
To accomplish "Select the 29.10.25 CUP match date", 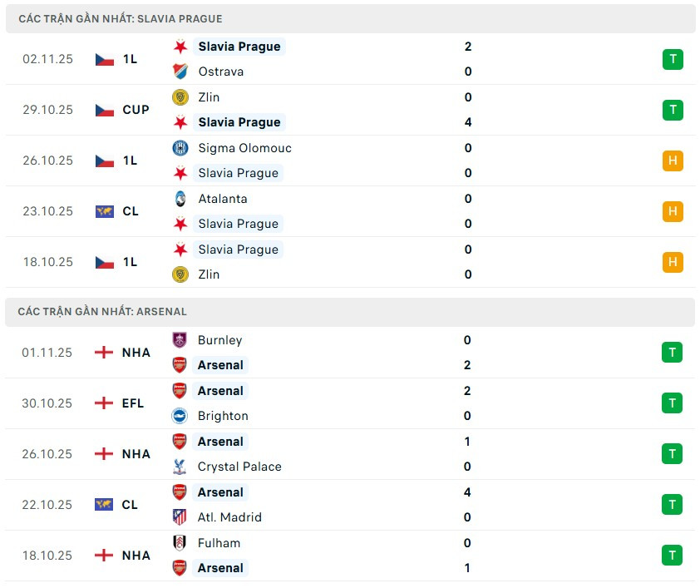I will pyautogui.click(x=47, y=110).
